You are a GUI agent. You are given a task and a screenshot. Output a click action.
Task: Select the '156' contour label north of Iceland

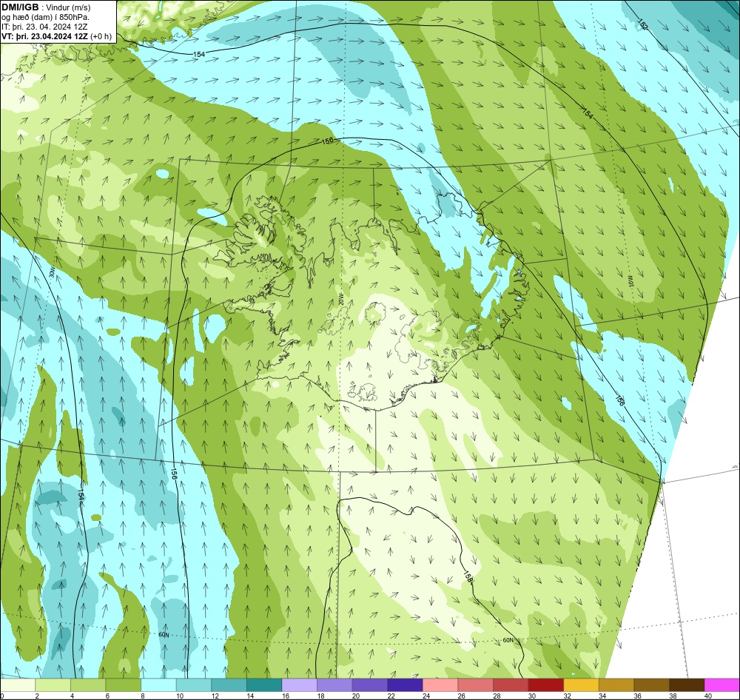(328, 141)
